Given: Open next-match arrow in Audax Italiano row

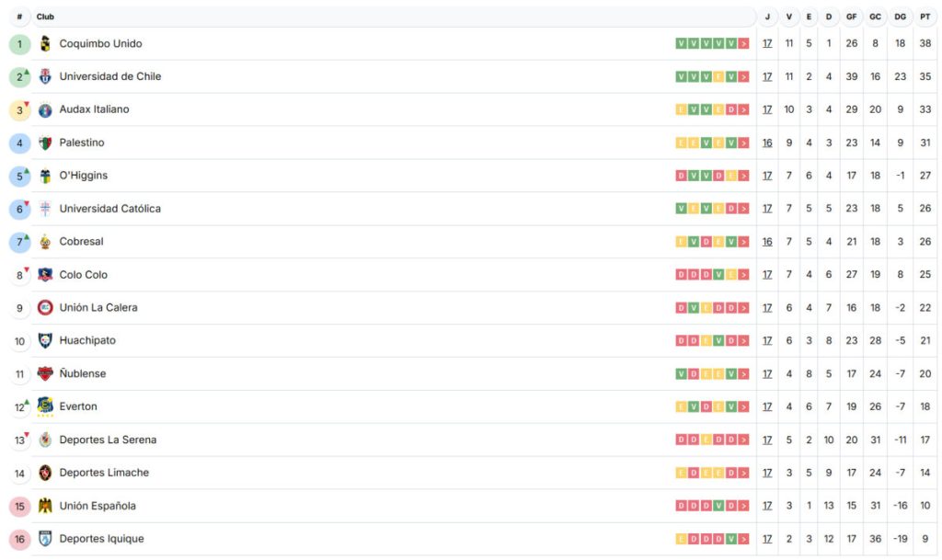Looking at the screenshot, I should [x=743, y=109].
